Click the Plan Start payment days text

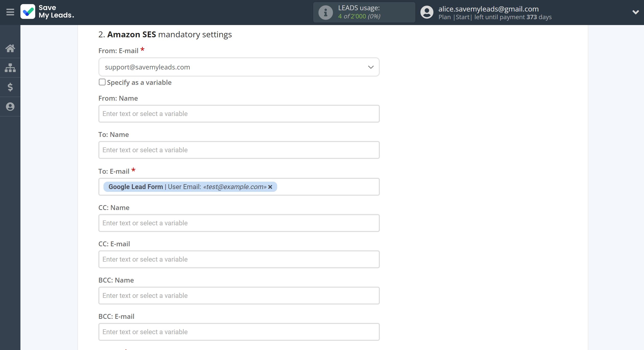click(x=495, y=17)
